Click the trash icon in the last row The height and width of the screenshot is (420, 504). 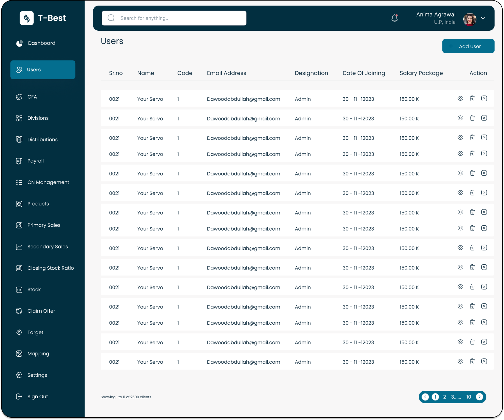click(x=472, y=361)
